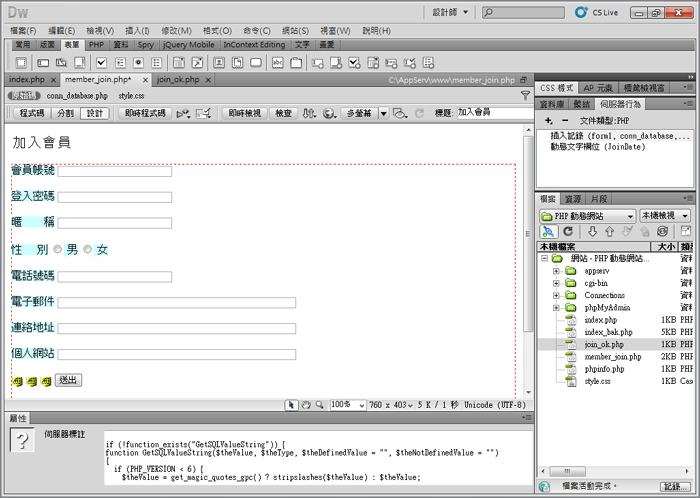Viewport: 700px width, 498px height.
Task: Select the 女 radio button
Action: [88, 249]
